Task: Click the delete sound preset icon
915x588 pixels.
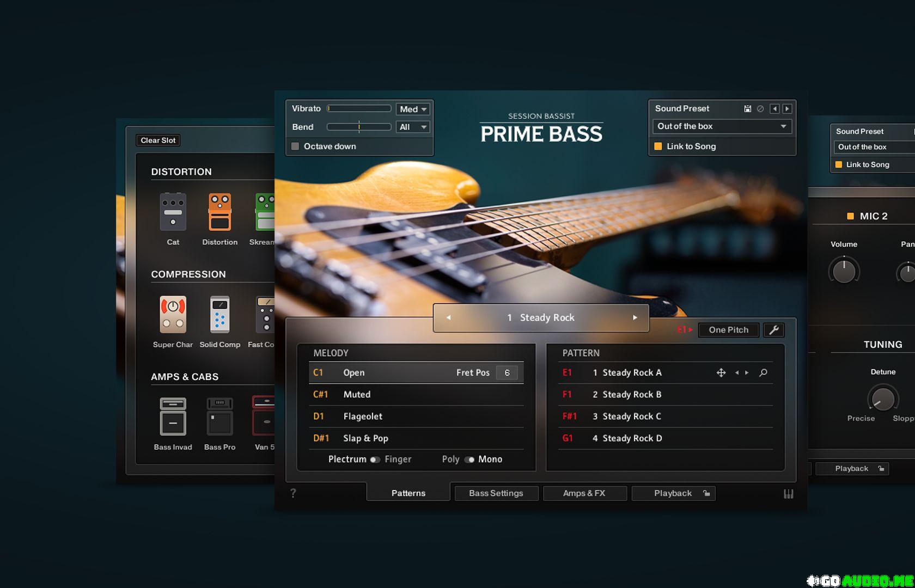Action: pyautogui.click(x=760, y=109)
